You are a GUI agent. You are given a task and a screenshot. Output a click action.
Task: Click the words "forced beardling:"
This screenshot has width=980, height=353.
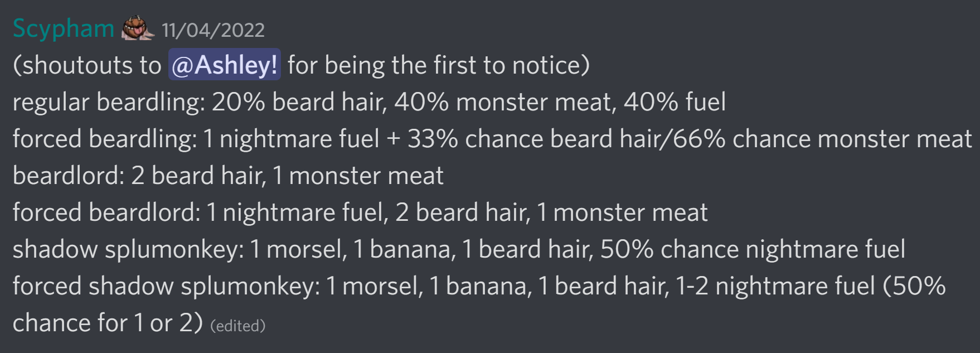(104, 139)
